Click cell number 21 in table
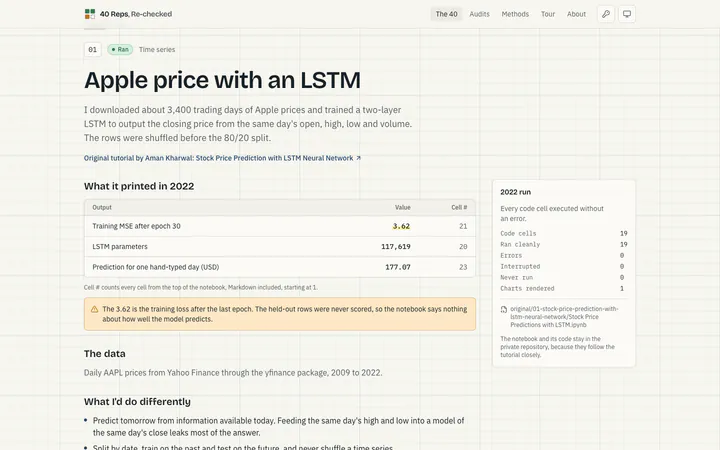 463,226
